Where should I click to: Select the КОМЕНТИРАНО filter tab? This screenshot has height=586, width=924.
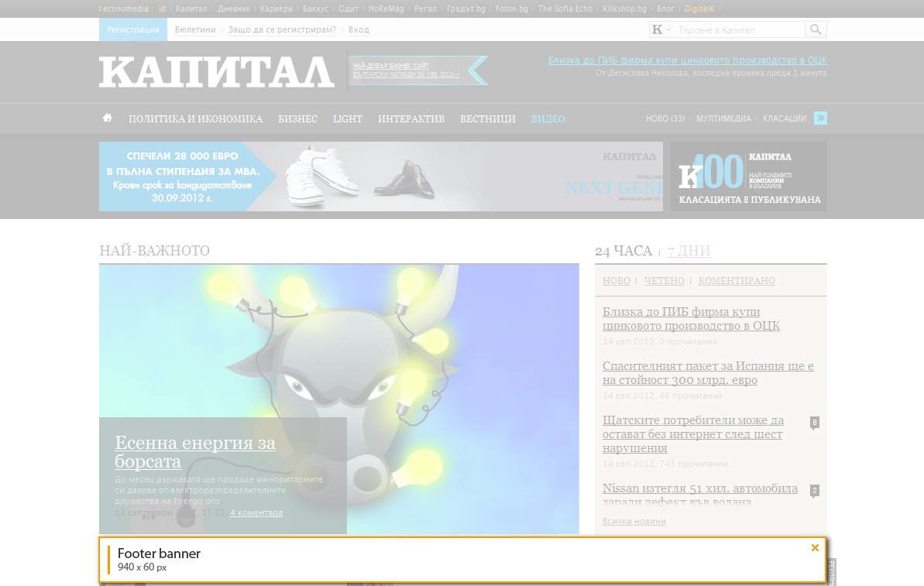click(x=737, y=281)
